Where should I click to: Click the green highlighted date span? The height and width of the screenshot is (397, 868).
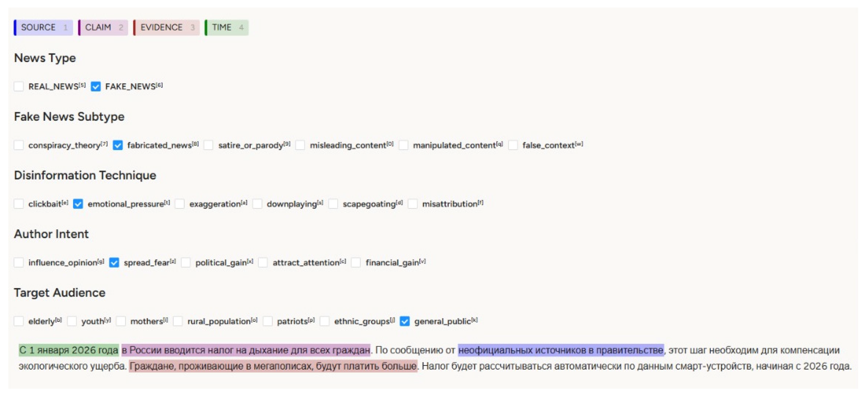[69, 350]
